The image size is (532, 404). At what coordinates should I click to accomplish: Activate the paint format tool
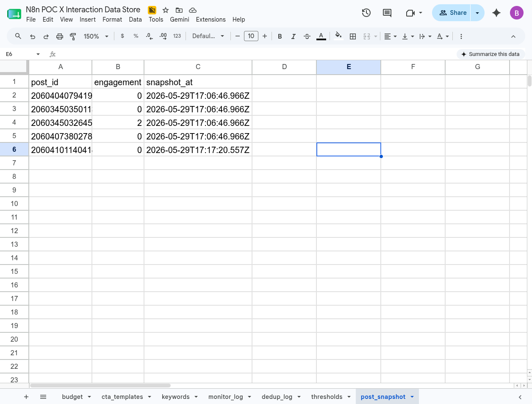point(73,36)
